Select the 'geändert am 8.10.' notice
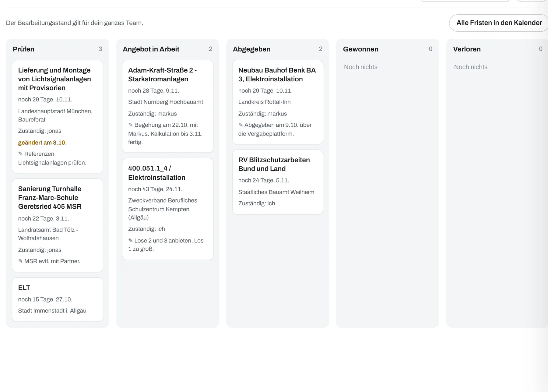Image resolution: width=548 pixels, height=392 pixels. pos(42,143)
